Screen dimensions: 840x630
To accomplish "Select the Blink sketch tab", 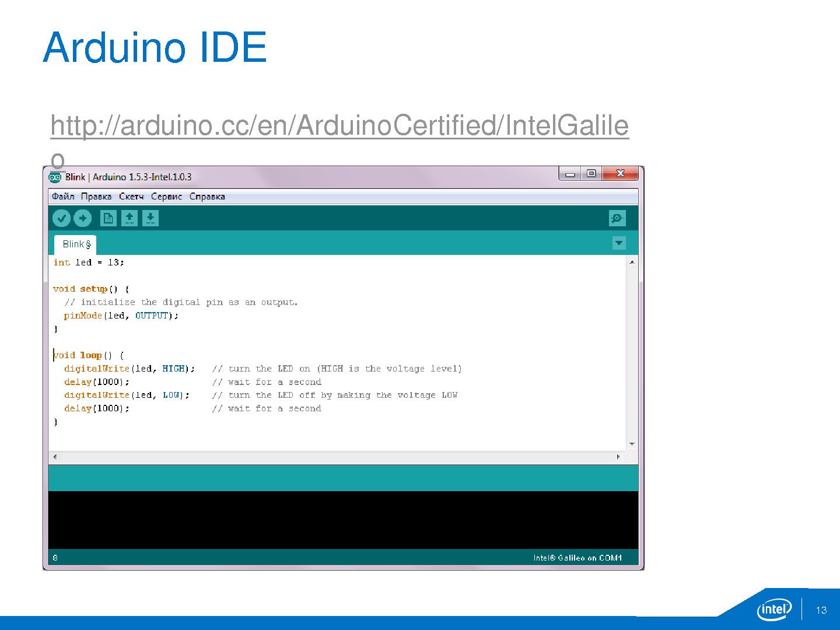I will 75,244.
